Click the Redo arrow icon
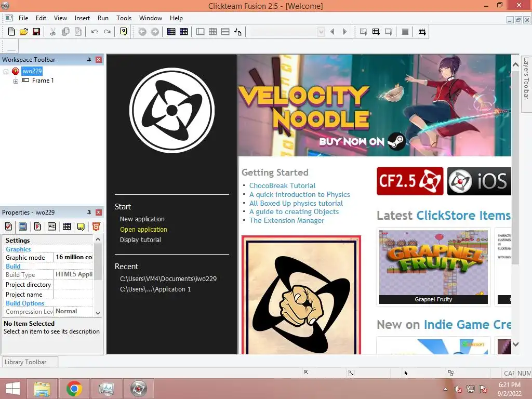This screenshot has height=399, width=532. coord(107,32)
